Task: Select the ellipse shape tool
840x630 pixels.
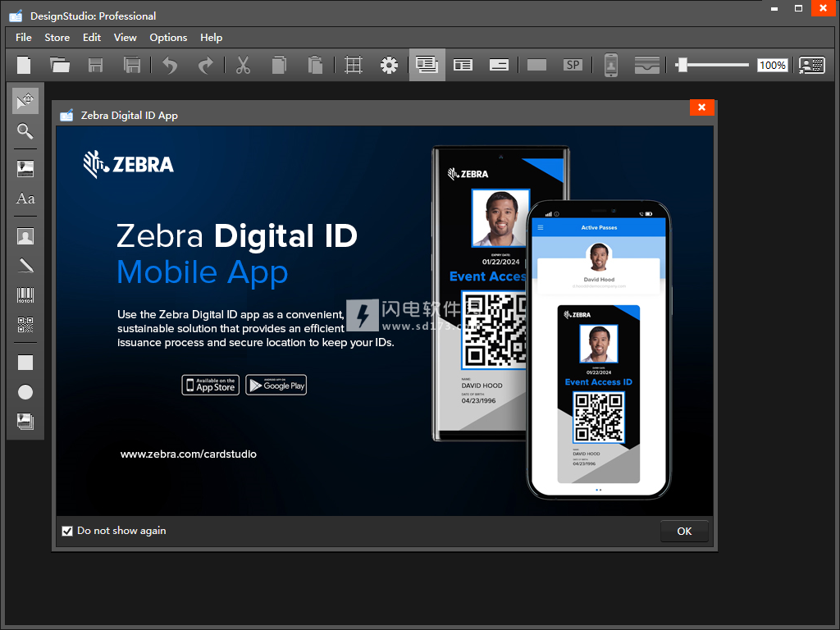Action: pos(25,392)
